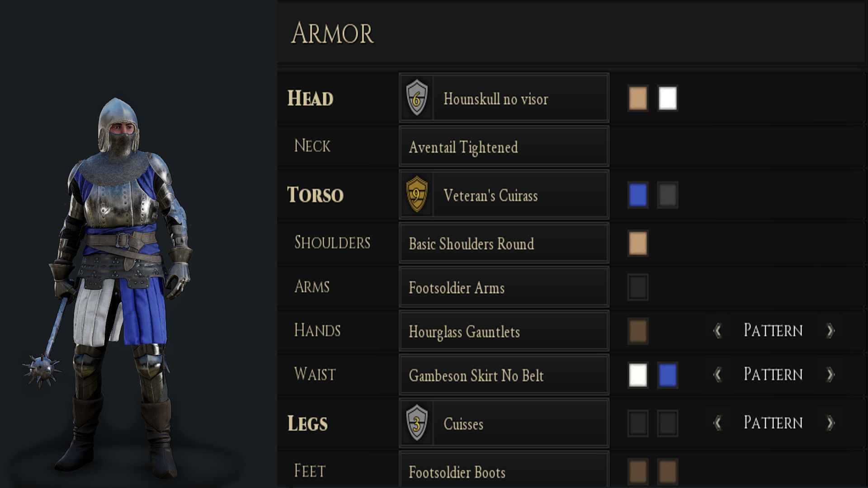The image size is (868, 488).
Task: Select the Gambeson Skirt No Belt item
Action: [x=504, y=375]
